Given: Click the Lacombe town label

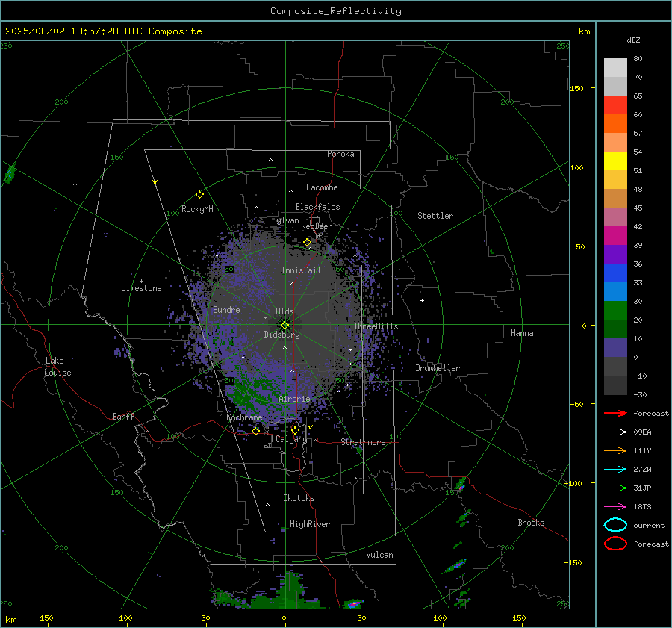Looking at the screenshot, I should [x=322, y=187].
